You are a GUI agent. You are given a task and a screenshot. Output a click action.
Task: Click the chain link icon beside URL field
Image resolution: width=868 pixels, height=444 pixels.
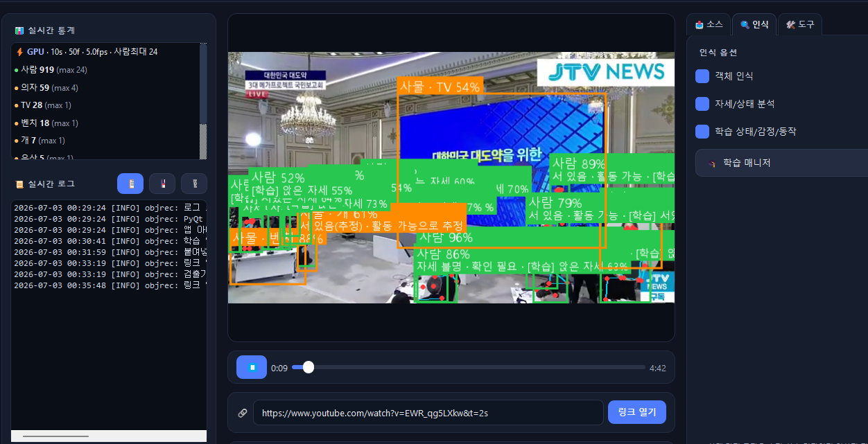pyautogui.click(x=243, y=413)
